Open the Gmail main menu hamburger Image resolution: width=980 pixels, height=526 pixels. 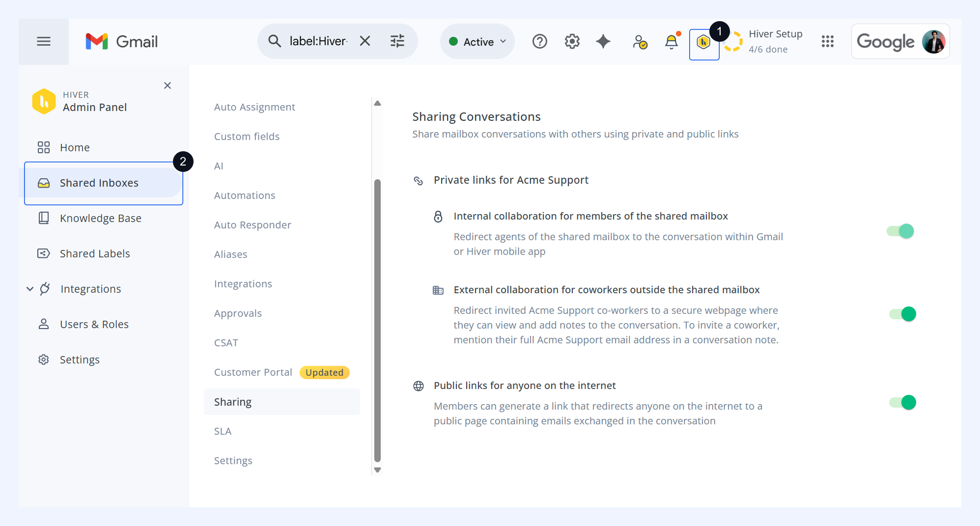(44, 42)
